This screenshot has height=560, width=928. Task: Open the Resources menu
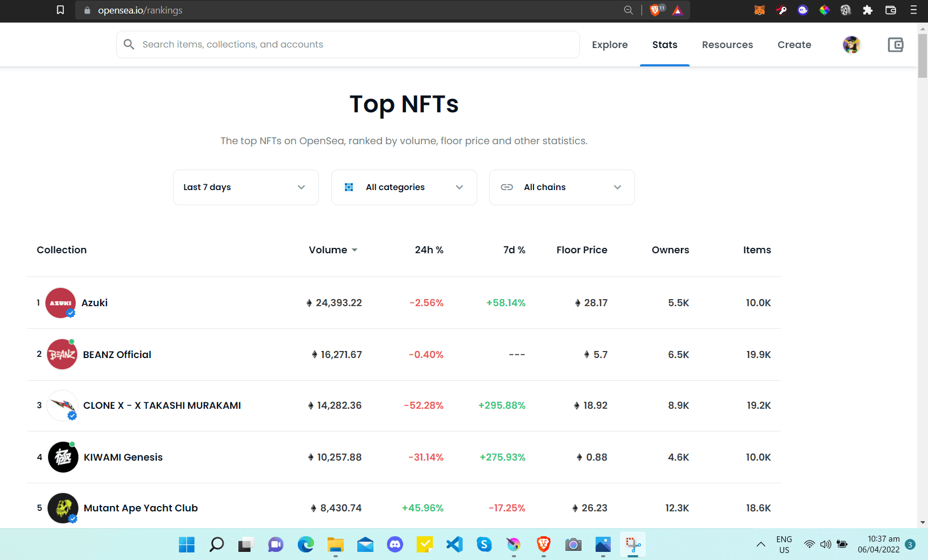point(727,45)
